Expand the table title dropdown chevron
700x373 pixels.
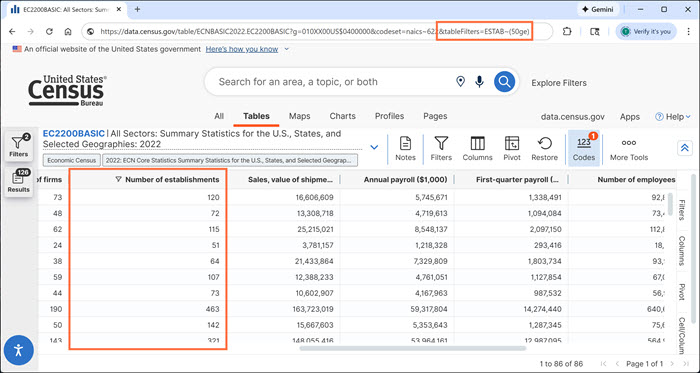pyautogui.click(x=374, y=147)
